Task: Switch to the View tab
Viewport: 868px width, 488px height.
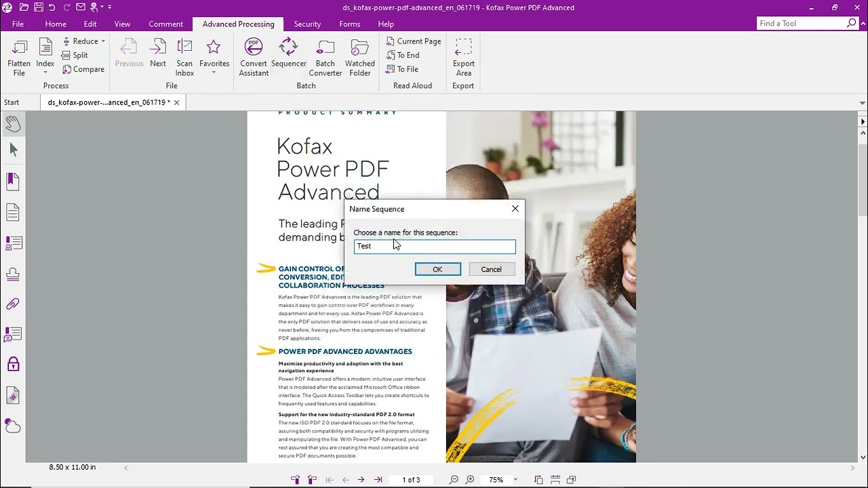Action: click(122, 24)
